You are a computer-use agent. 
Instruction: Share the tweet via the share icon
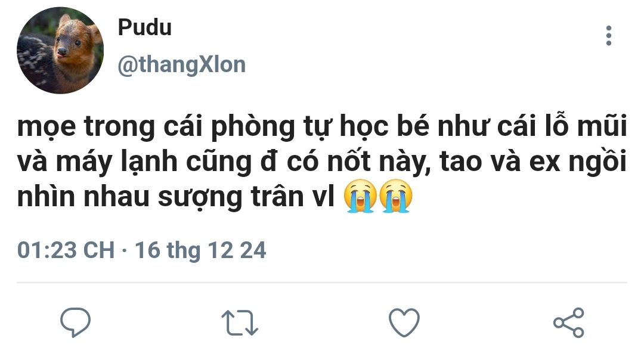click(569, 322)
